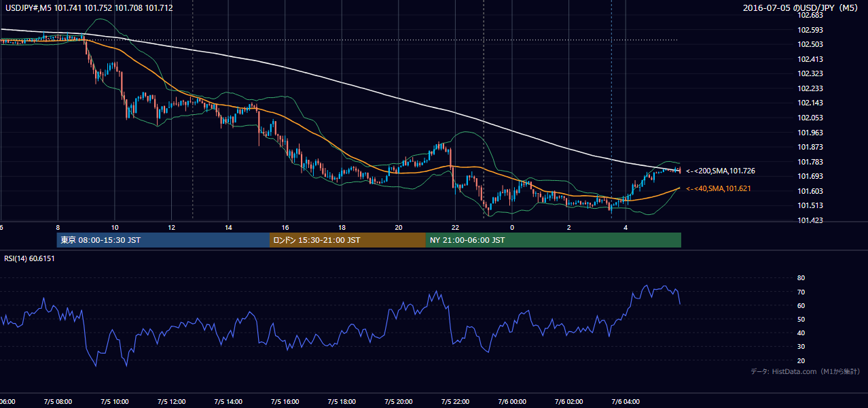Click the 7/5 20:00 time label

click(x=398, y=402)
